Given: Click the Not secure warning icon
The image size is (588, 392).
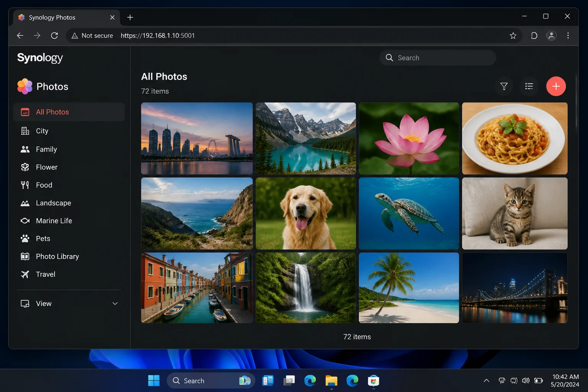Looking at the screenshot, I should pyautogui.click(x=75, y=36).
